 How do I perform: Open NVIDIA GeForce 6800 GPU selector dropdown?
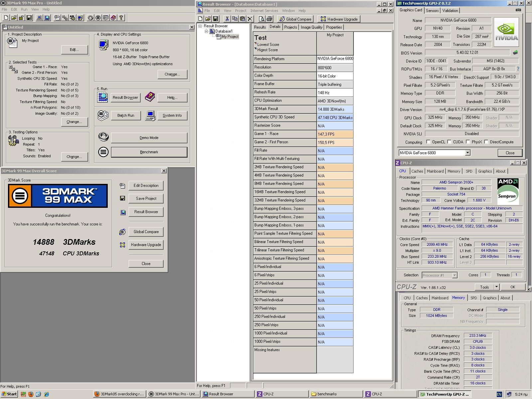click(x=467, y=153)
